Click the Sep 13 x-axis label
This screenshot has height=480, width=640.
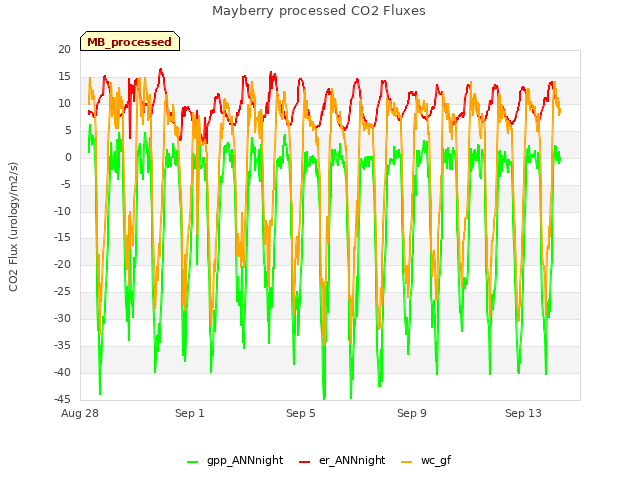tap(523, 413)
